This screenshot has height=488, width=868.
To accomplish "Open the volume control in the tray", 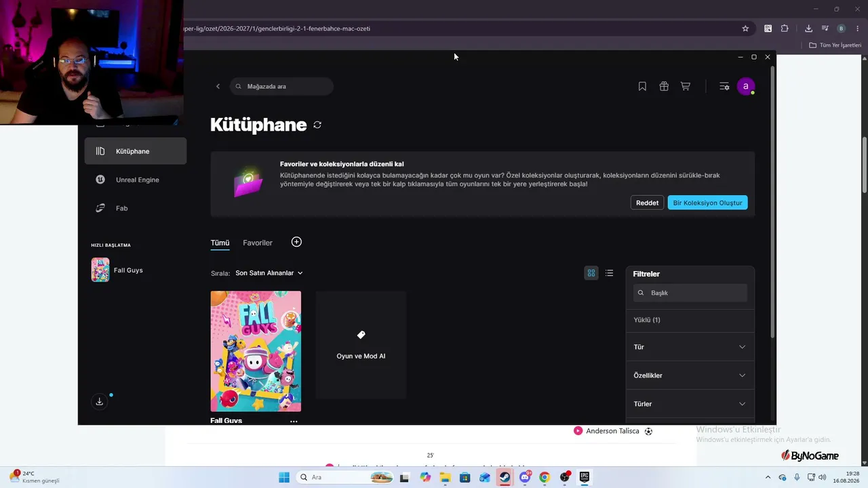I will point(823,477).
